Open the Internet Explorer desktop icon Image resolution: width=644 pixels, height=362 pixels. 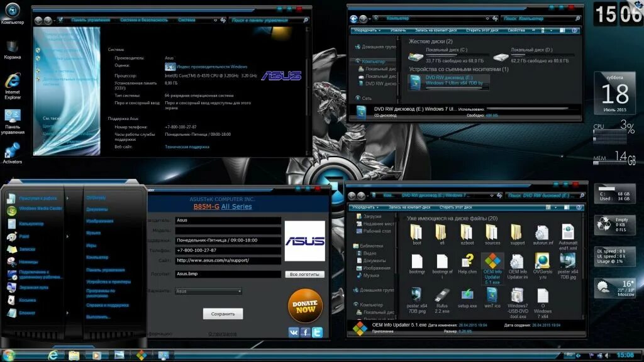pos(13,86)
